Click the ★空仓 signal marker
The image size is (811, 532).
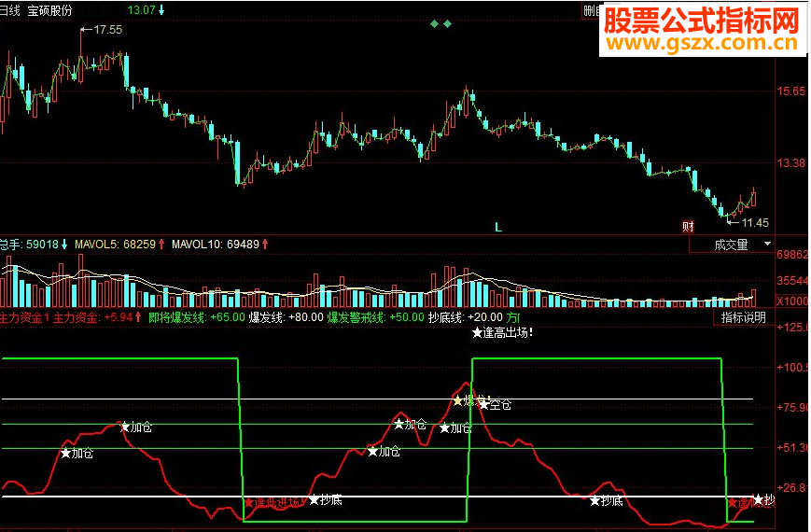495,405
